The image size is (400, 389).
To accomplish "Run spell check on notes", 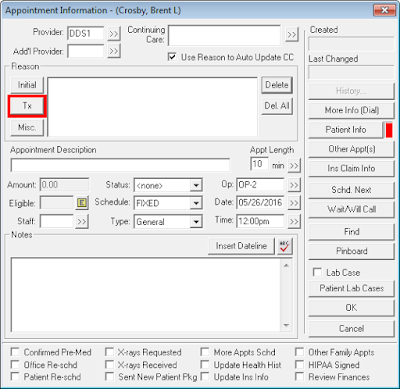I will (x=285, y=246).
